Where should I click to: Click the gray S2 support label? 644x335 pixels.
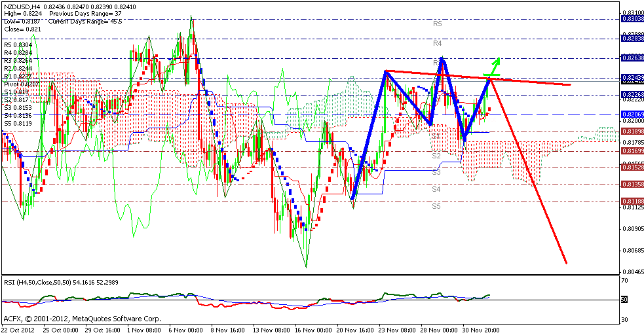pos(436,156)
